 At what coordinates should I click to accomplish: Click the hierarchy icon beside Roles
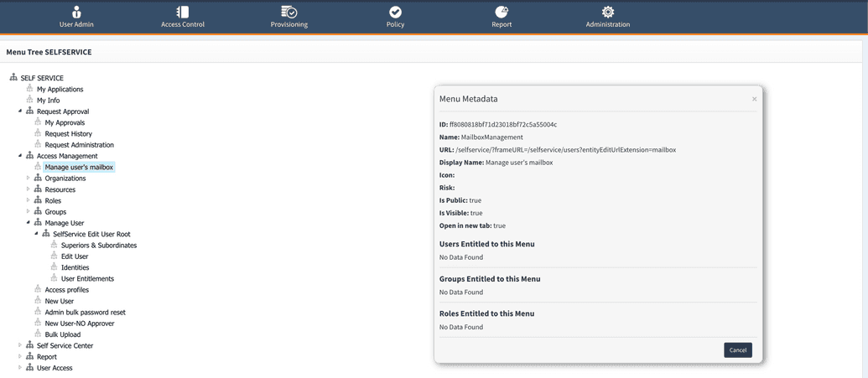tap(38, 200)
